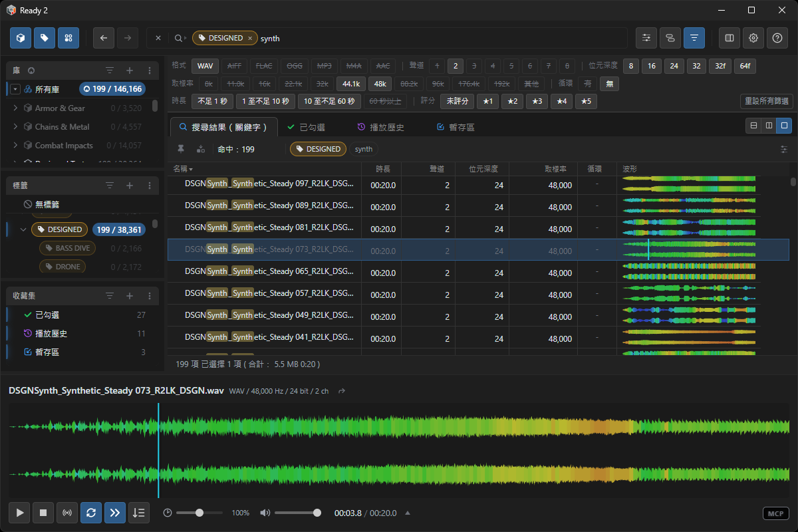798x532 pixels.
Task: Open the help question mark icon
Action: point(777,38)
